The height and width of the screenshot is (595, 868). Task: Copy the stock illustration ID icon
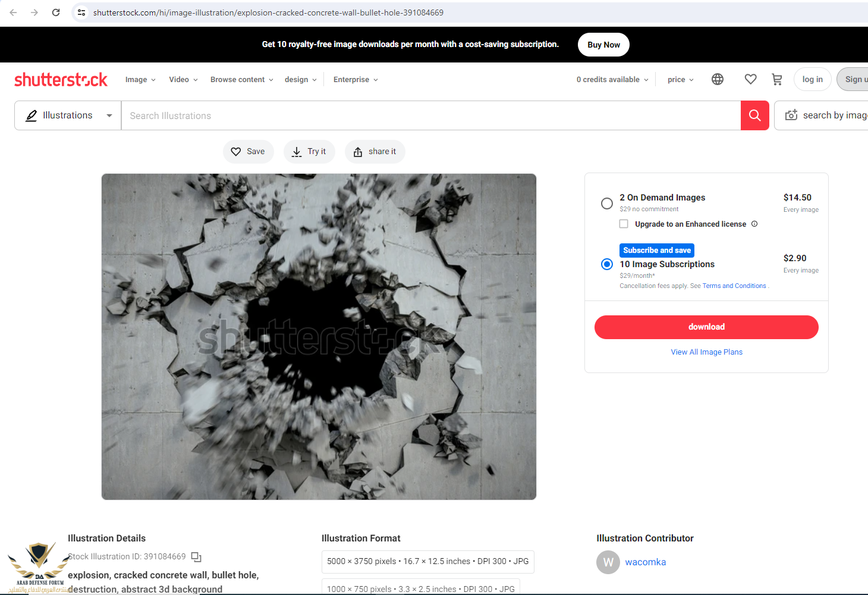tap(196, 557)
